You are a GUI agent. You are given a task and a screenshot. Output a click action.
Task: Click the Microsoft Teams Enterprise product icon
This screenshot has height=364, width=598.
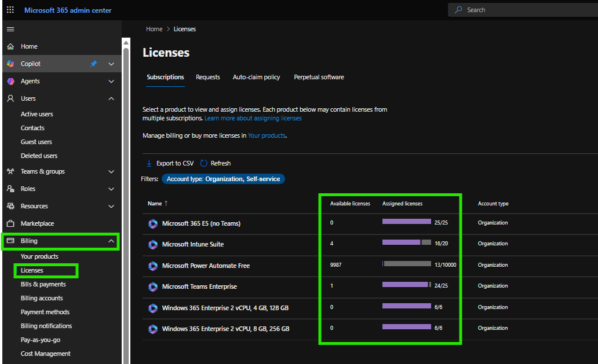[153, 286]
